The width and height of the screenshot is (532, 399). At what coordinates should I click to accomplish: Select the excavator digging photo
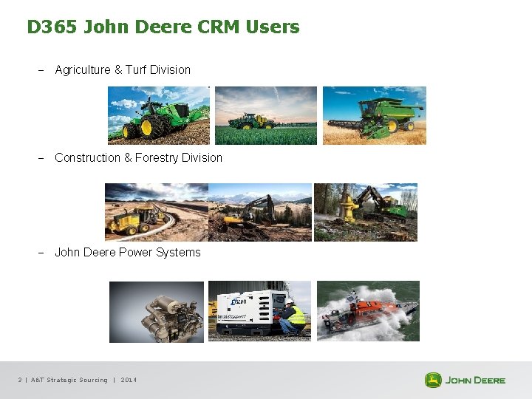(x=260, y=212)
